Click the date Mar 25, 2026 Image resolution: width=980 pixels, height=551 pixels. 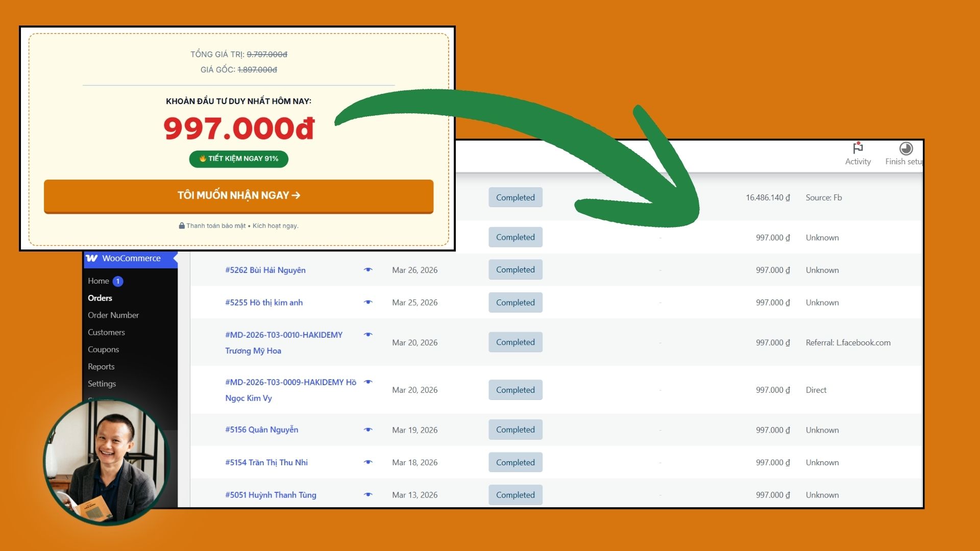tap(415, 303)
